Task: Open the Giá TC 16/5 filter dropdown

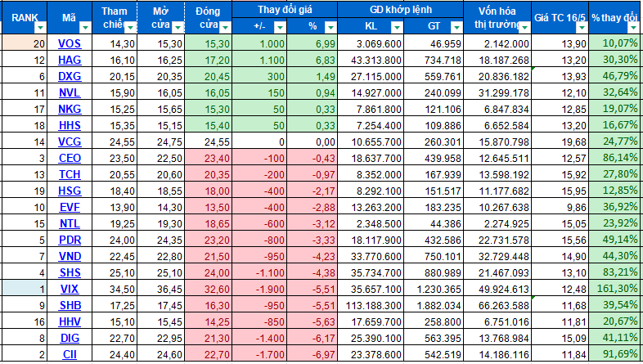Action: pos(582,28)
